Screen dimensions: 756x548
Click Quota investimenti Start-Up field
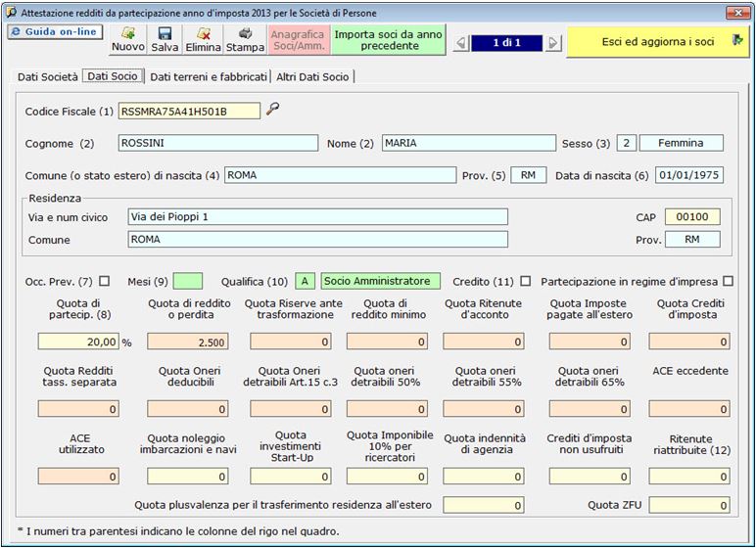tap(291, 477)
